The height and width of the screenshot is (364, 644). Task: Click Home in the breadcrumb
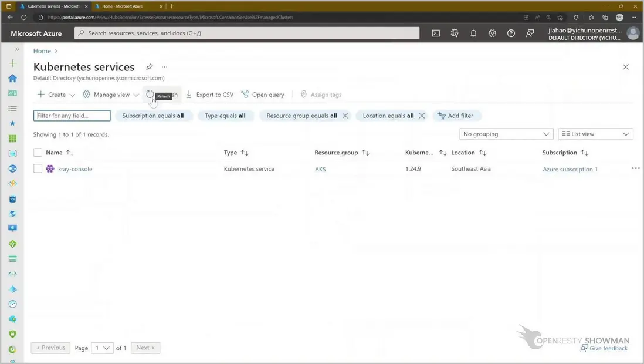tap(42, 51)
